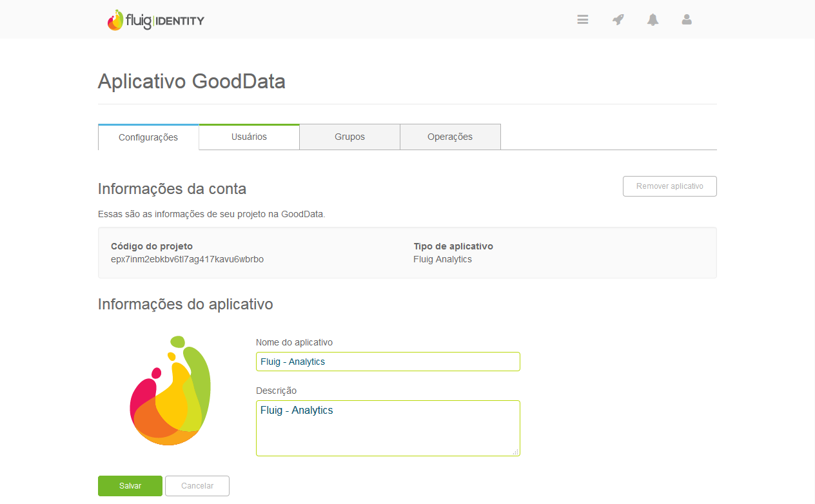The image size is (815, 504).
Task: Click inside the Descrição text area
Action: pos(388,428)
